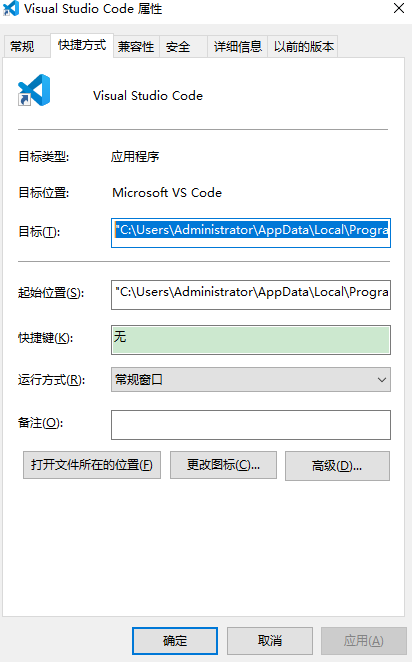The height and width of the screenshot is (662, 412).
Task: Select the 快捷方式 tab
Action: (82, 45)
